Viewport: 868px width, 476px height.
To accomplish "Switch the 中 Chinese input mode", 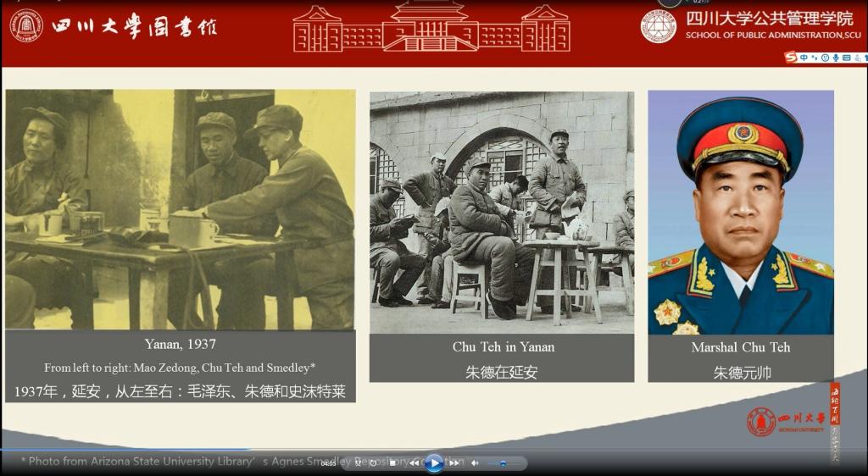I will [804, 58].
